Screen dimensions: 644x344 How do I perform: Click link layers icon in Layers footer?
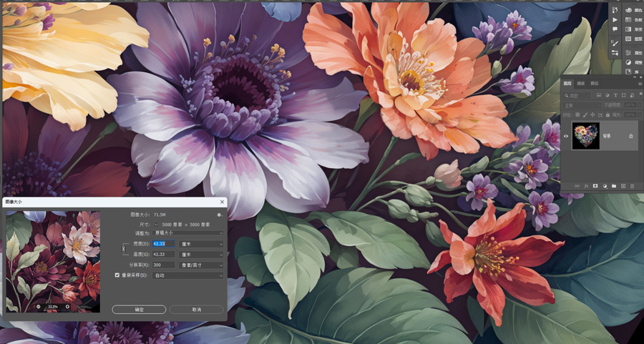point(577,186)
